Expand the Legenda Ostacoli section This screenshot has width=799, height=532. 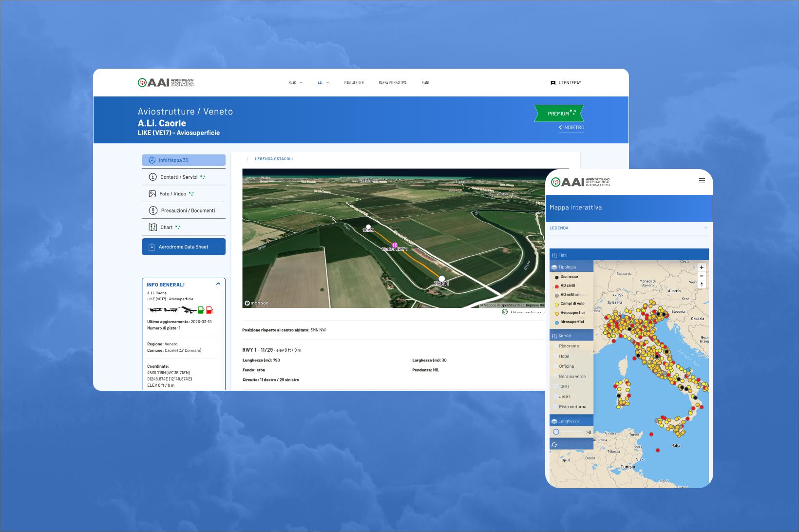[x=247, y=159]
